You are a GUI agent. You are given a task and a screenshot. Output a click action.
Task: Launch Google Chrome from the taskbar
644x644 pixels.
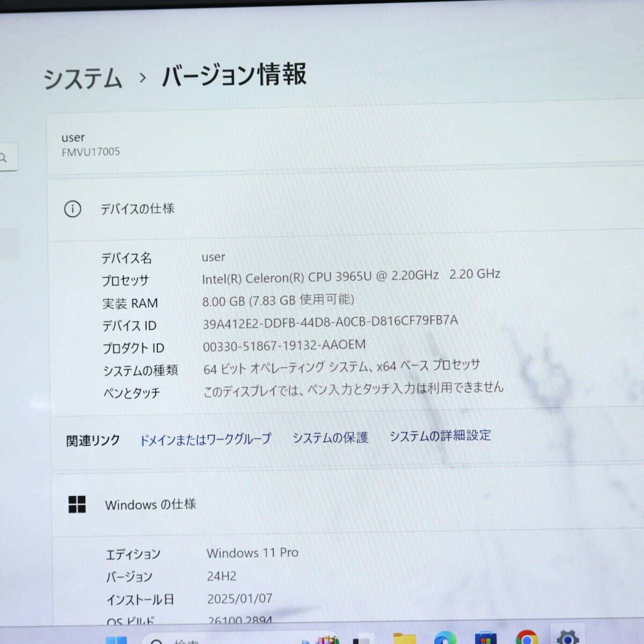point(526,637)
